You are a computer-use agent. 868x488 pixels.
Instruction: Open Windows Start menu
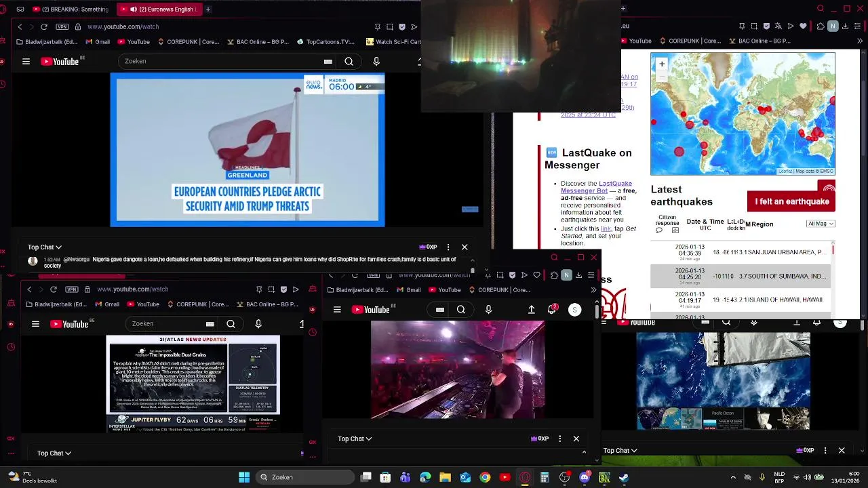tap(244, 477)
